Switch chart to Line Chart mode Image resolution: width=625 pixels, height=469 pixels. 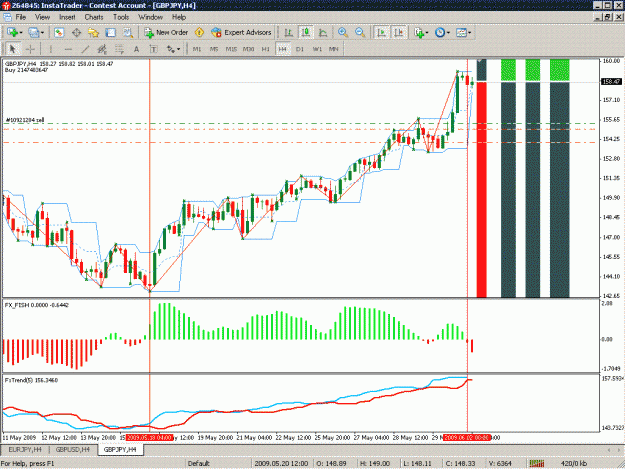coord(323,33)
